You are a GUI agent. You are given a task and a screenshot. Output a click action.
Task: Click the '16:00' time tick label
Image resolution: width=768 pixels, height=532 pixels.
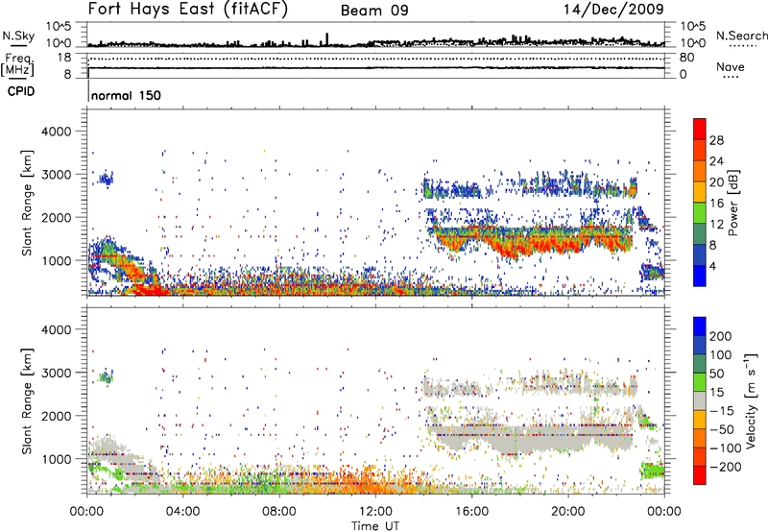click(471, 512)
